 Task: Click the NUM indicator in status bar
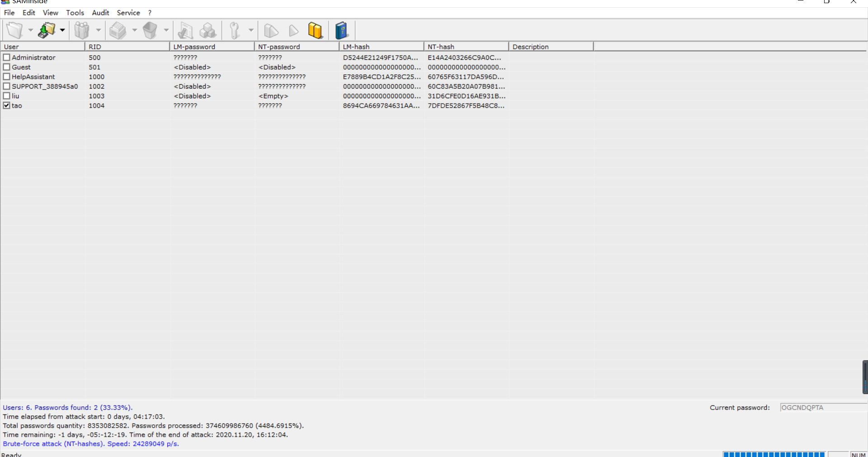(859, 455)
